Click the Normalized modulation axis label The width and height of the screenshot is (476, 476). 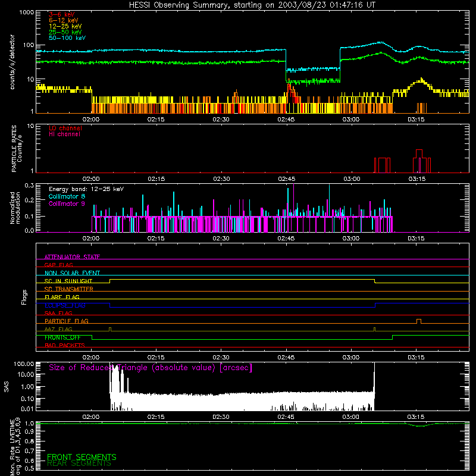(x=15, y=208)
